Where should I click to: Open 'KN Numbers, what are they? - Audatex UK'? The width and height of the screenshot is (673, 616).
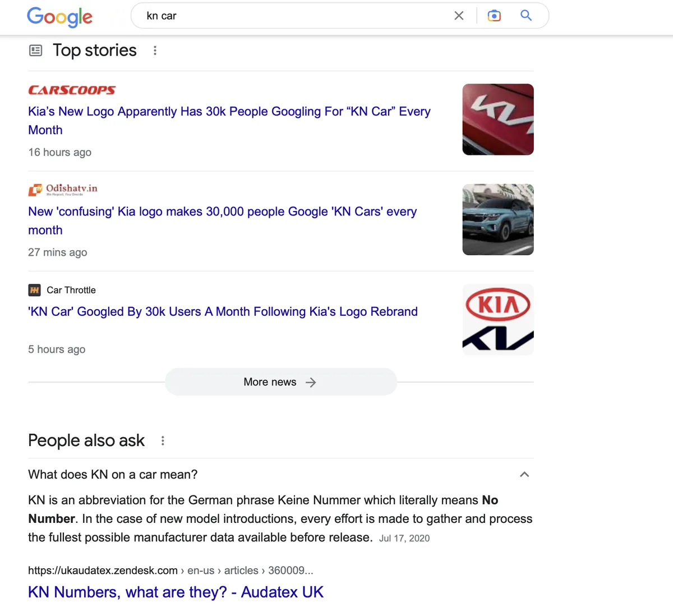point(176,592)
